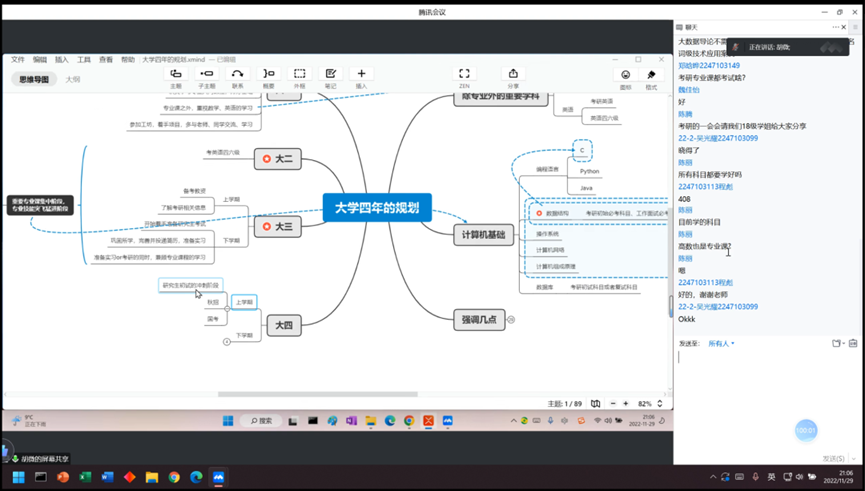Select the 大学四年的规划 central topic
The width and height of the screenshot is (865, 491).
pos(377,208)
